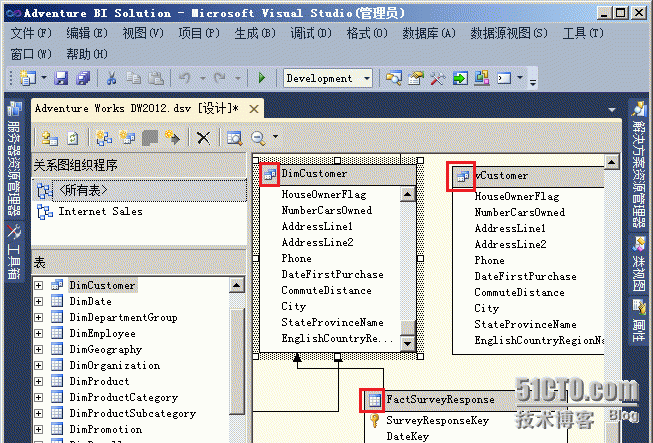Image resolution: width=653 pixels, height=443 pixels.
Task: Expand the DimGeography node
Action: [39, 349]
